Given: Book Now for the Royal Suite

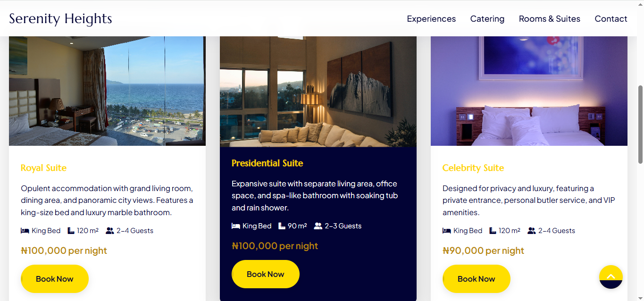Looking at the screenshot, I should (54, 278).
